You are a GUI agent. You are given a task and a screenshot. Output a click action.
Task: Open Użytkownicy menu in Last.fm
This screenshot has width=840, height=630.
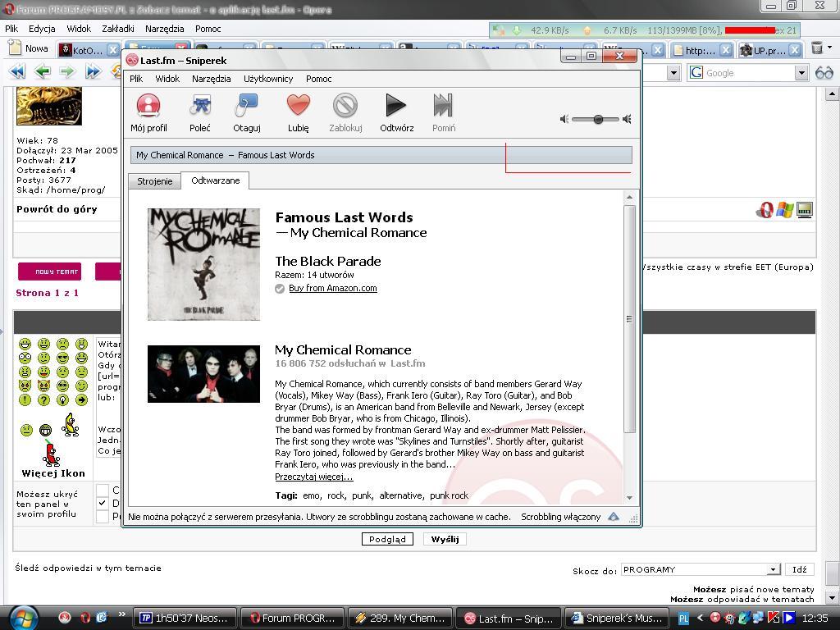click(x=268, y=79)
